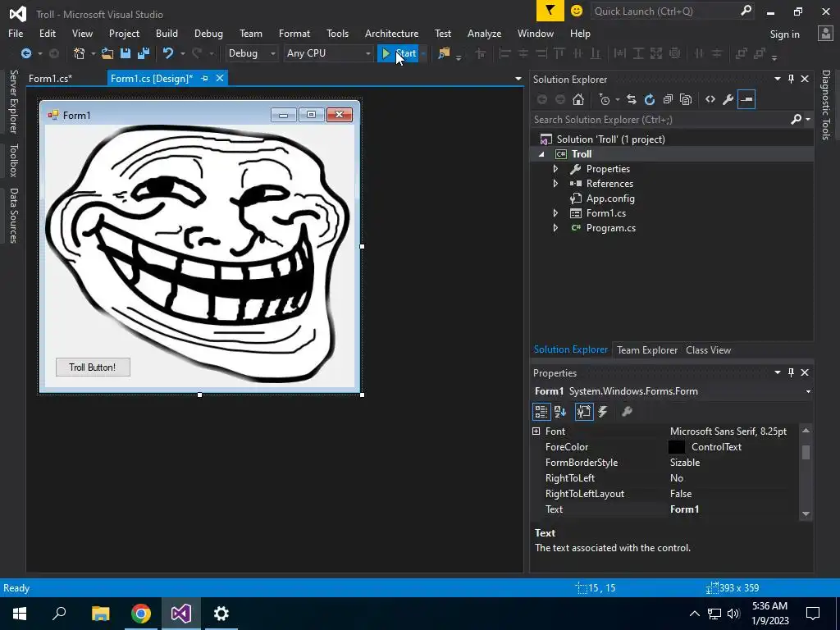Viewport: 840px width, 630px height.
Task: Save the current file with floppy icon
Action: 126,53
